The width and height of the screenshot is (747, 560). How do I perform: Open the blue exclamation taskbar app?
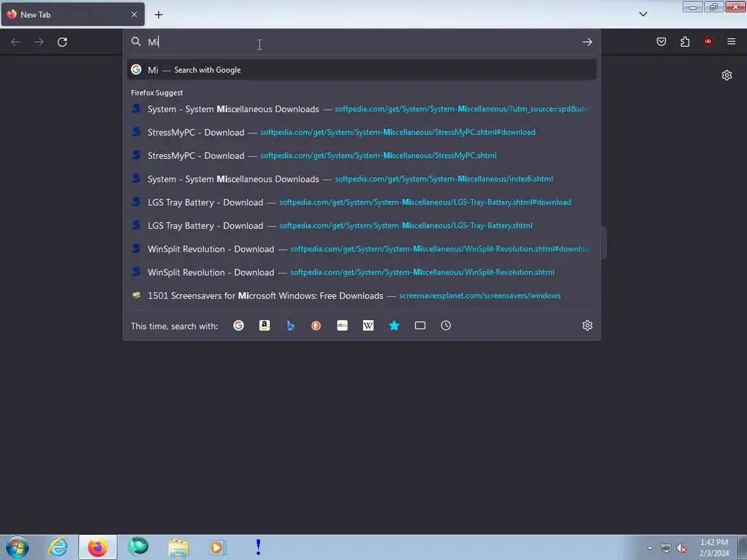pyautogui.click(x=258, y=547)
